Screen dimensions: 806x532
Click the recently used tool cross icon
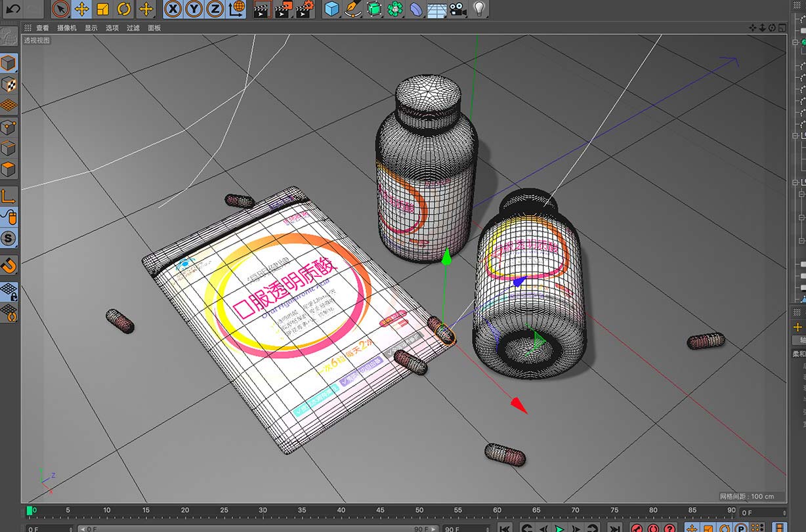pos(145,9)
